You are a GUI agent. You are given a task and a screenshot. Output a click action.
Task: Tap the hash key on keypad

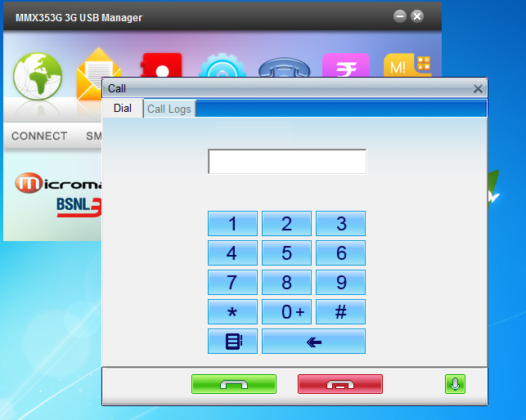tap(340, 312)
